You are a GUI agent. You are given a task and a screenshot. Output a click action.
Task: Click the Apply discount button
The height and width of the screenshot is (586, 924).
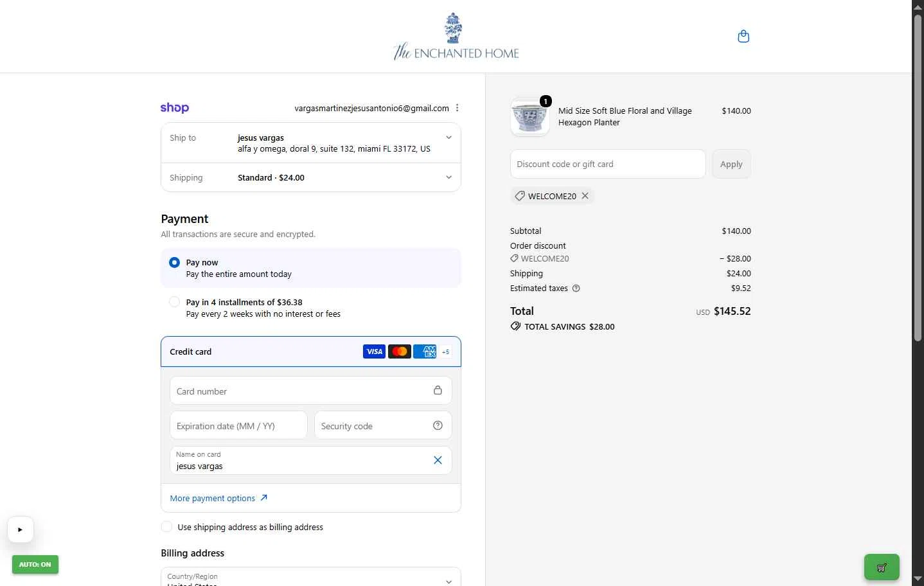click(x=731, y=164)
